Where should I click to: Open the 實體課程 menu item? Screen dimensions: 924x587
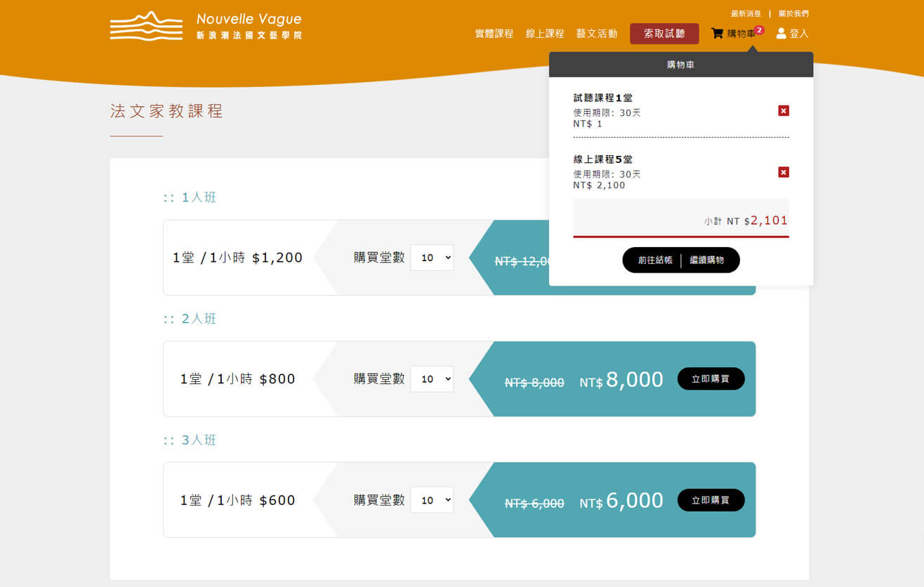[494, 34]
